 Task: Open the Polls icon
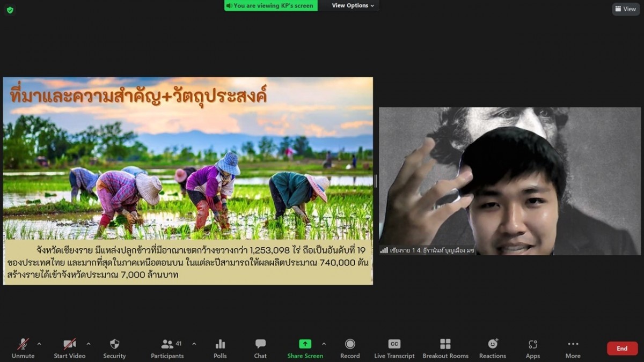pos(220,349)
